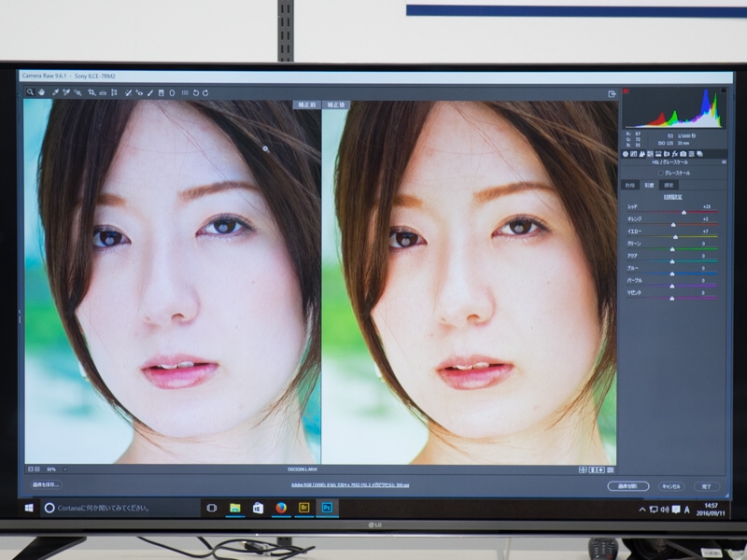
Task: Select the Transform tool
Action: [x=114, y=92]
